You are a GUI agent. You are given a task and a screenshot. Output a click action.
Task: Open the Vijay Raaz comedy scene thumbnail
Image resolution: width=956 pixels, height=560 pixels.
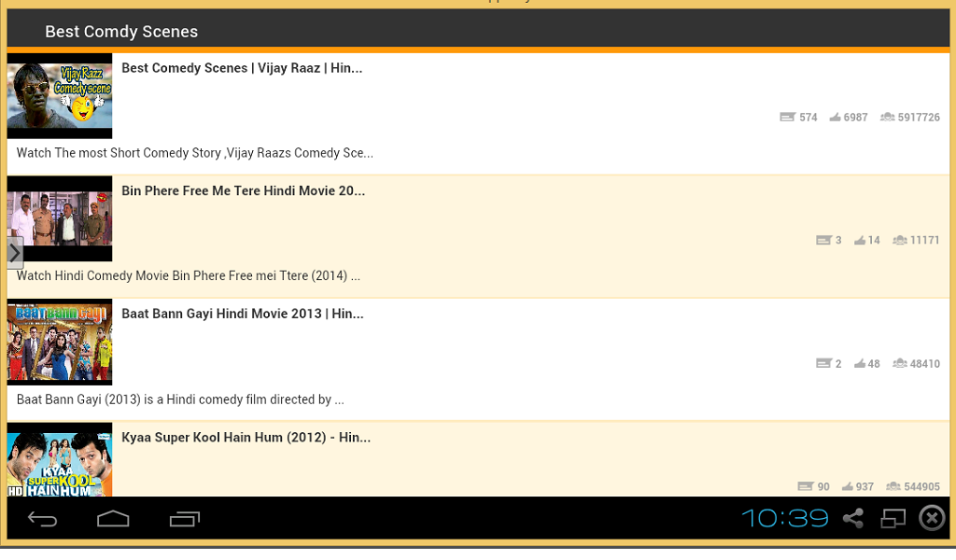(60, 96)
